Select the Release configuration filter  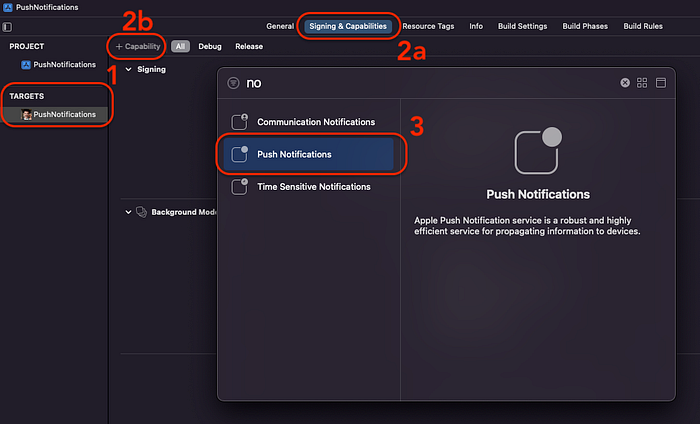[x=249, y=46]
